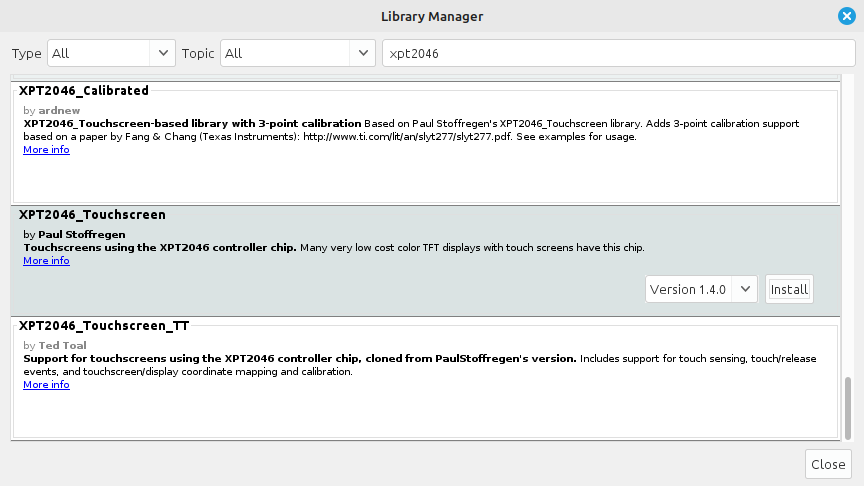Click the Type label
The height and width of the screenshot is (486, 864).
click(26, 53)
